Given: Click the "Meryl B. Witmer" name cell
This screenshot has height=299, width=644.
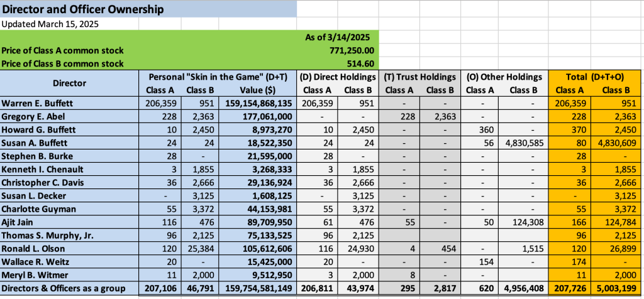Looking at the screenshot, I should tap(69, 275).
